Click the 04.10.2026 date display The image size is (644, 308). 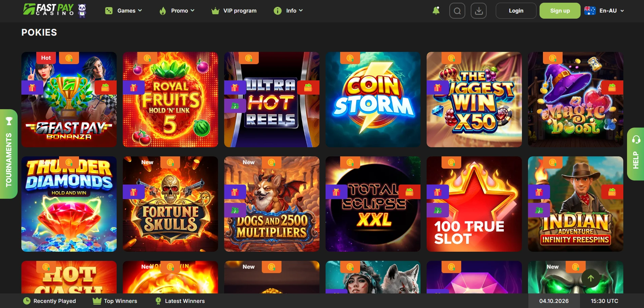point(554,301)
